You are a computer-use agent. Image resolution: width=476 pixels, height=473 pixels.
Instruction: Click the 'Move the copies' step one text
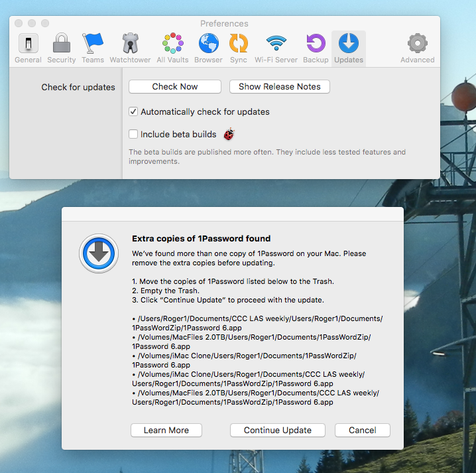(233, 281)
